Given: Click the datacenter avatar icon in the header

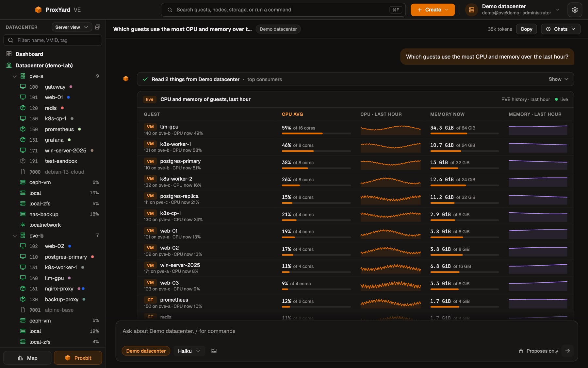Looking at the screenshot, I should (471, 10).
